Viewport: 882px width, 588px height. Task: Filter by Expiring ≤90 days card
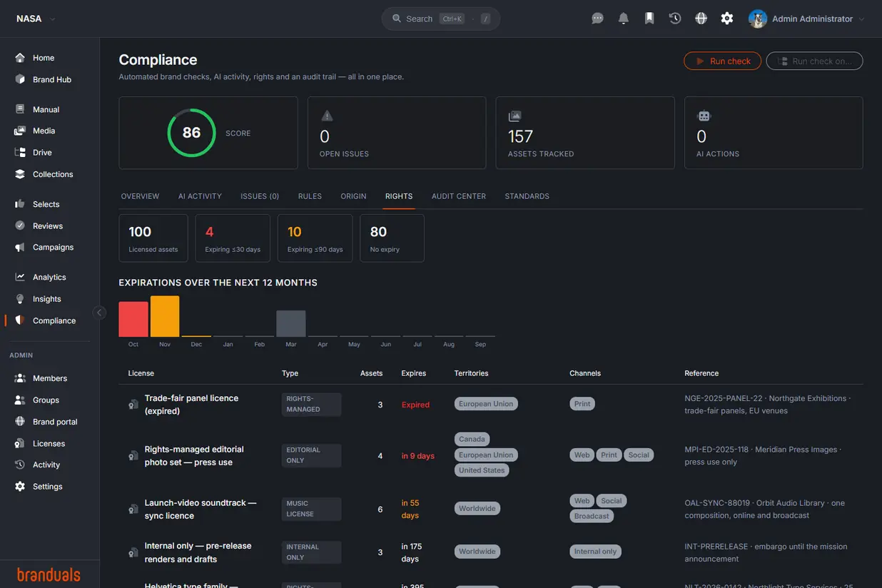315,238
